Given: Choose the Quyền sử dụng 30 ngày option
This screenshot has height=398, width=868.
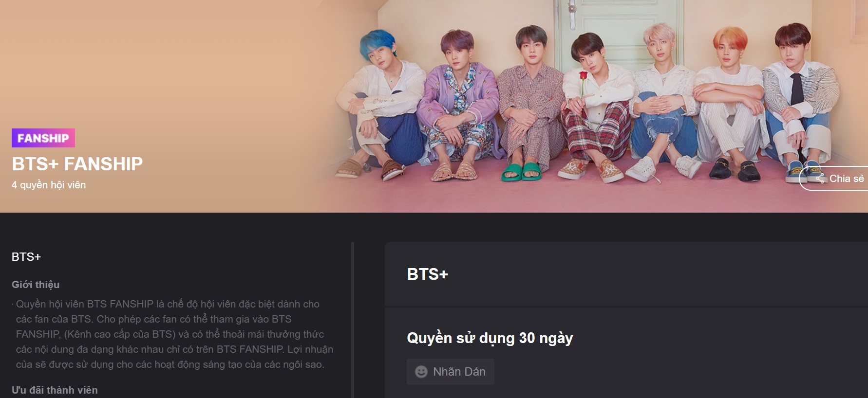Looking at the screenshot, I should coord(490,338).
